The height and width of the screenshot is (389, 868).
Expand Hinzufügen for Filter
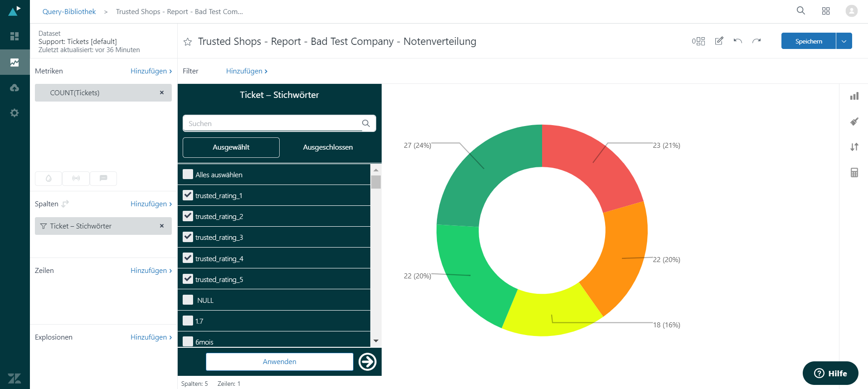247,71
